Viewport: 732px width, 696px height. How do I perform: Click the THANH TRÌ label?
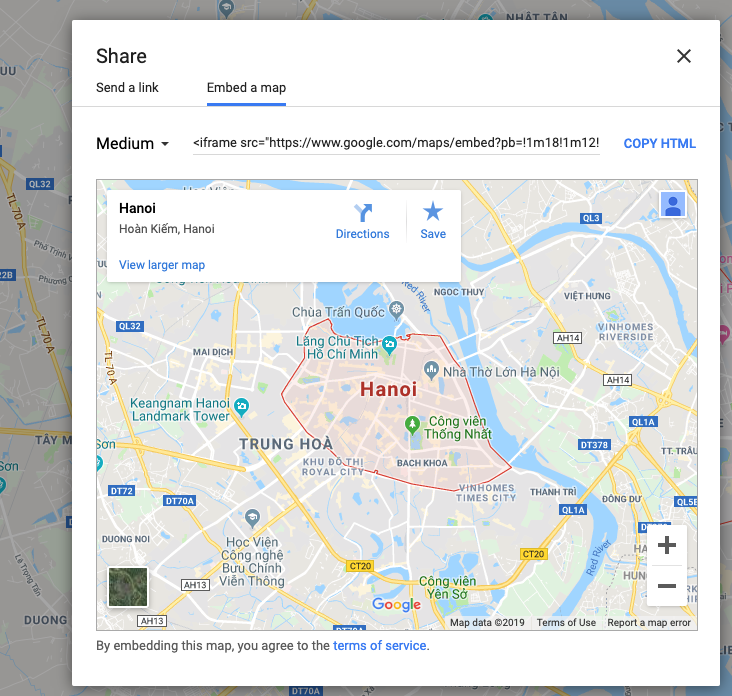click(x=553, y=492)
